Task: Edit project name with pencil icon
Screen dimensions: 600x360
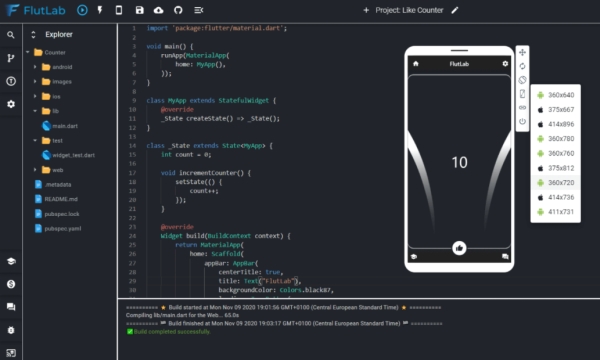Action: tap(455, 10)
